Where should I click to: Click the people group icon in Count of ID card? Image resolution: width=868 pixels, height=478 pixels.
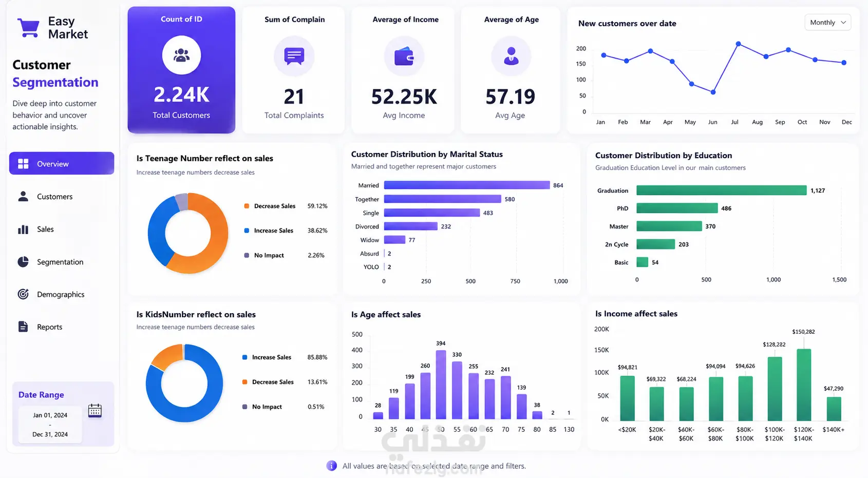pos(181,55)
